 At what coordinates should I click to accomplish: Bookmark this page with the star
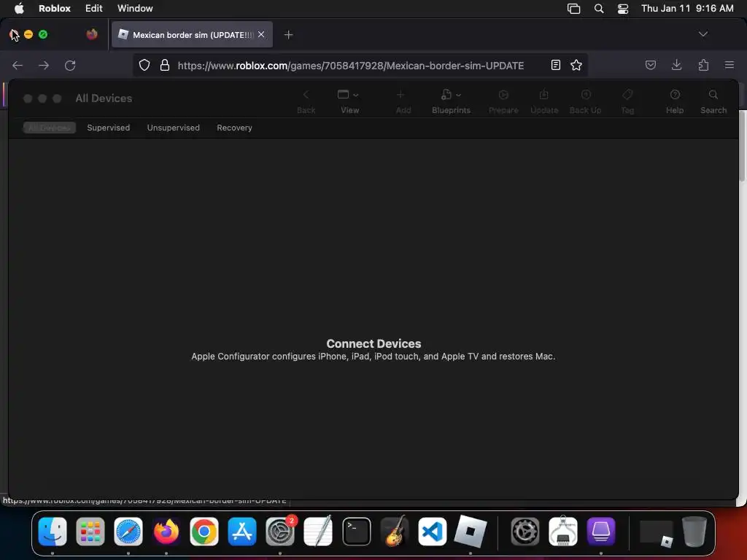pyautogui.click(x=576, y=65)
